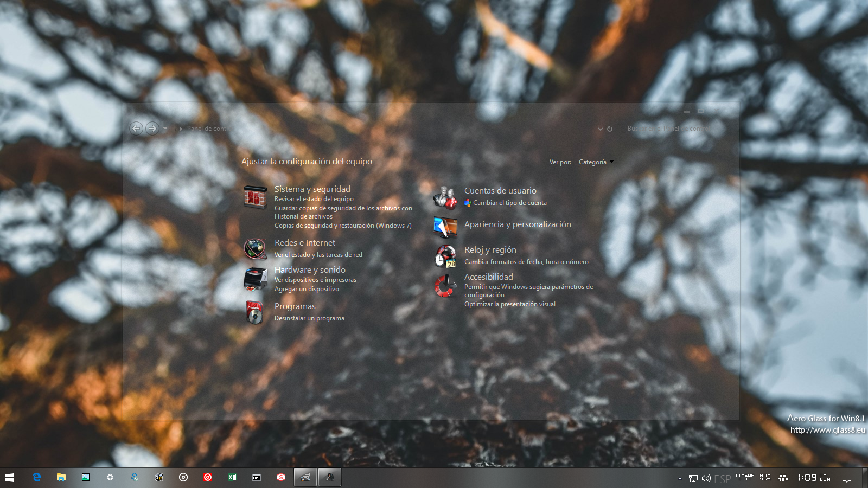Open the Hardware y sonido printer icon
868x488 pixels.
(x=255, y=279)
